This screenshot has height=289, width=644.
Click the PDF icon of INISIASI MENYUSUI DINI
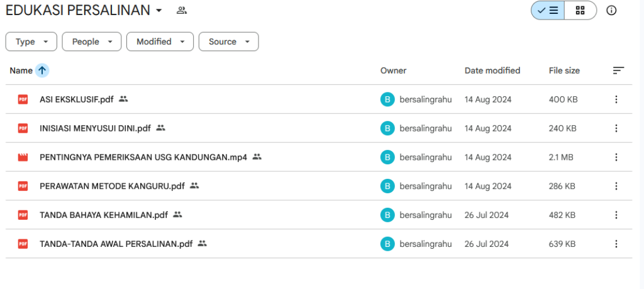tap(23, 128)
